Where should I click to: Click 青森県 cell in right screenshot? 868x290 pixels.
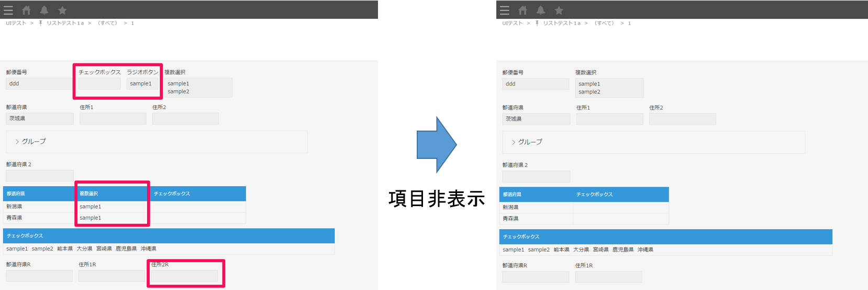(536, 219)
